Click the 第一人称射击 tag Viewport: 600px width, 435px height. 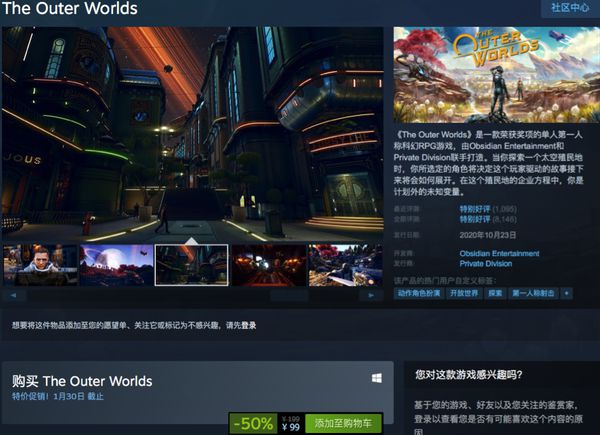[533, 293]
